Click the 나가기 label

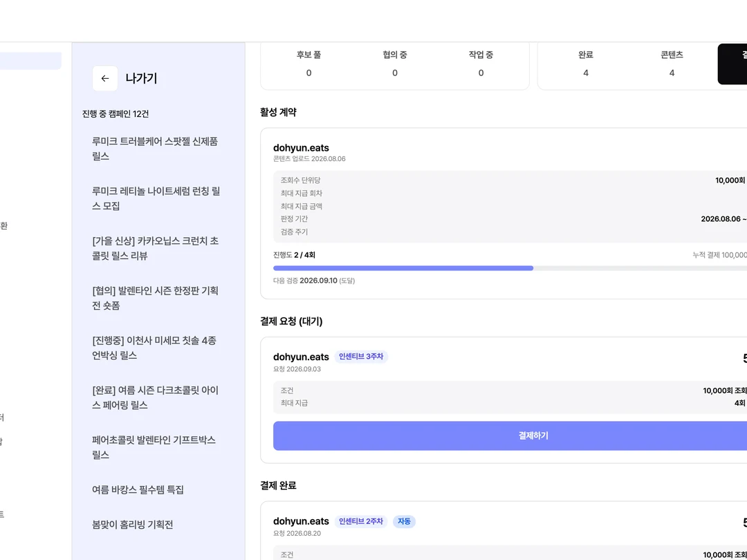[142, 79]
